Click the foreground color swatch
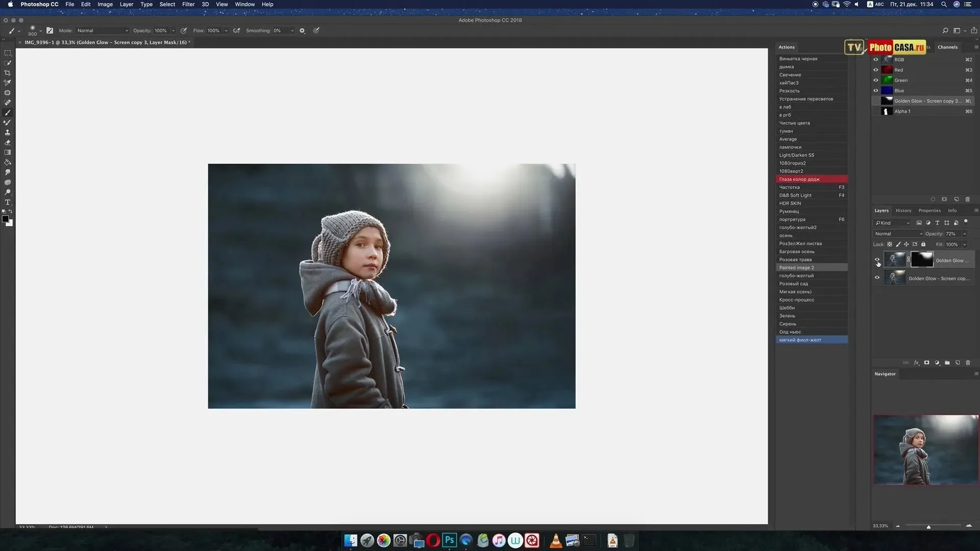The height and width of the screenshot is (551, 980). [5, 219]
